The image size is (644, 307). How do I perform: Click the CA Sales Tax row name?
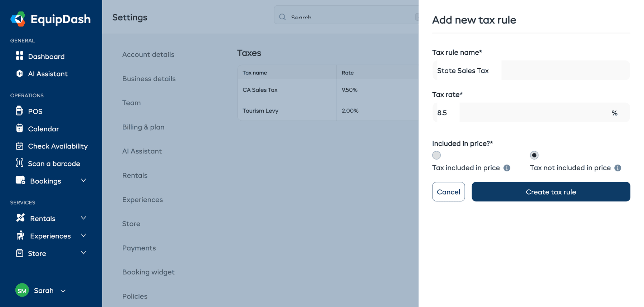[260, 90]
